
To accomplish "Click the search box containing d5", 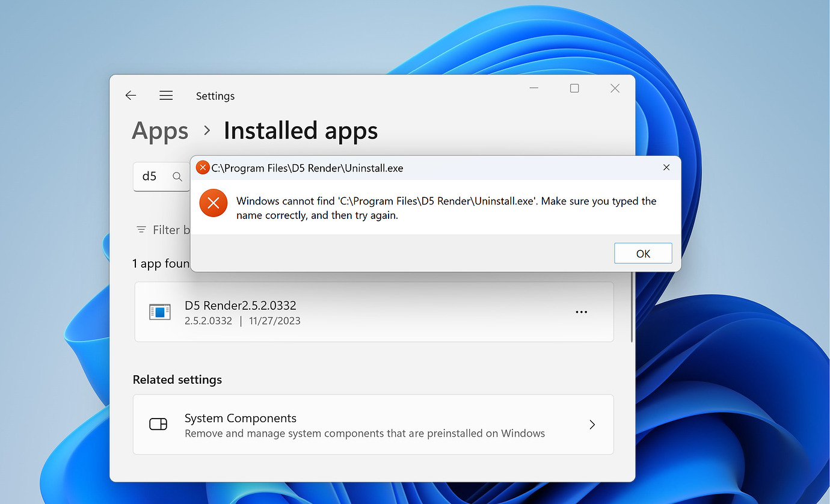I will [x=161, y=177].
